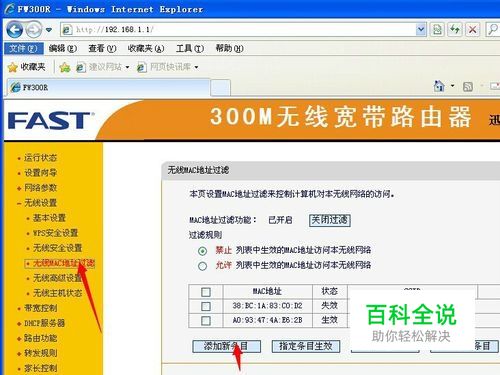Viewport: 500px width, 375px height.
Task: Open the 网页快讯库 web slice gallery
Action: click(x=164, y=67)
